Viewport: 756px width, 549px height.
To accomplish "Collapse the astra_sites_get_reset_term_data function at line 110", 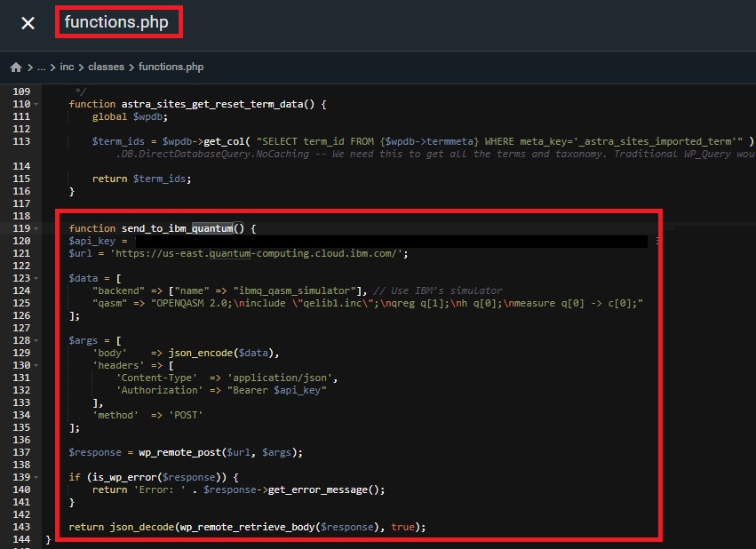I will [36, 105].
